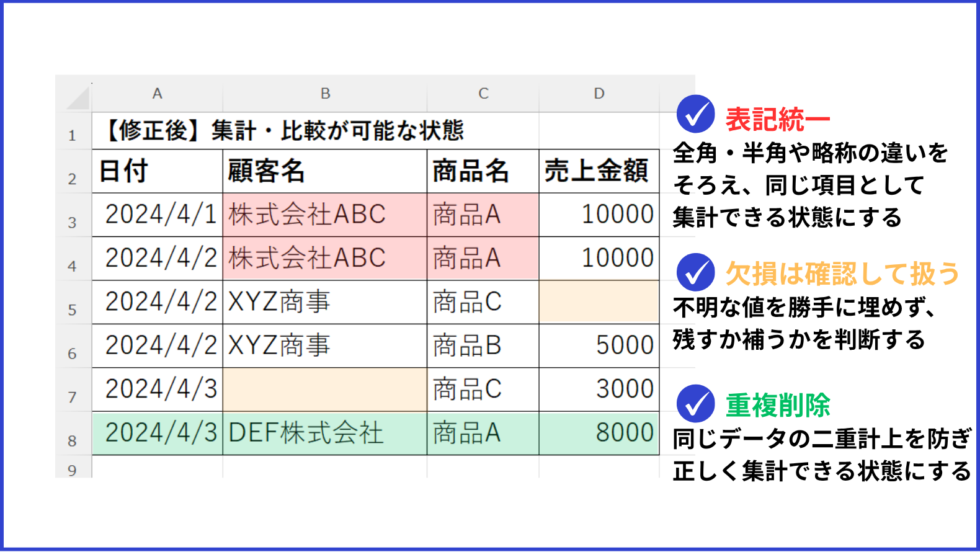Viewport: 980px width, 552px height.
Task: Click the 日付 header cell
Action: tap(158, 171)
